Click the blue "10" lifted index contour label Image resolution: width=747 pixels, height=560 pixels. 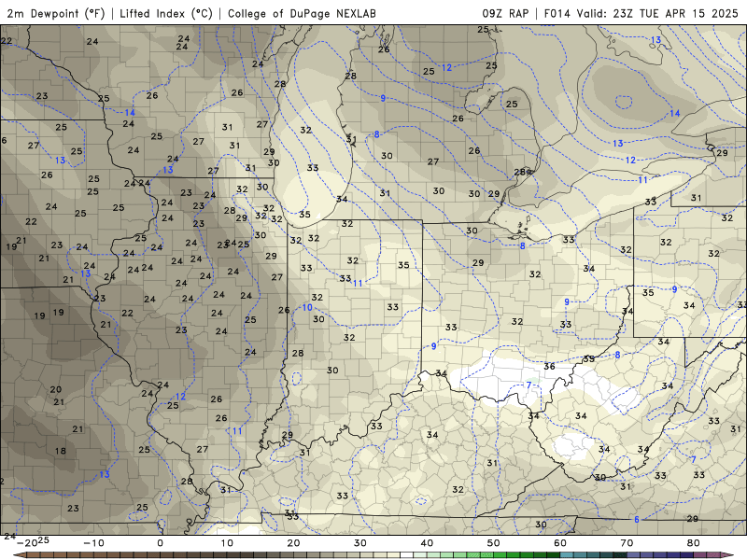[x=307, y=308]
